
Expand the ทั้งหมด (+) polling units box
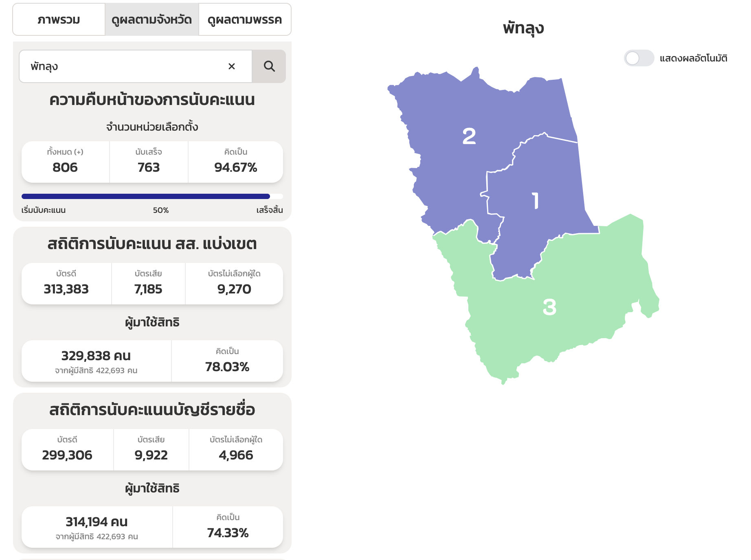pyautogui.click(x=65, y=162)
